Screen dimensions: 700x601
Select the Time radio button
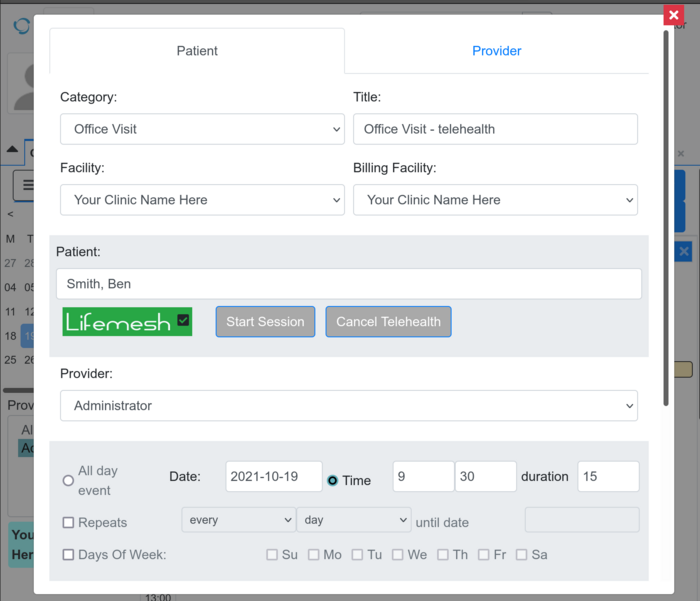(333, 480)
